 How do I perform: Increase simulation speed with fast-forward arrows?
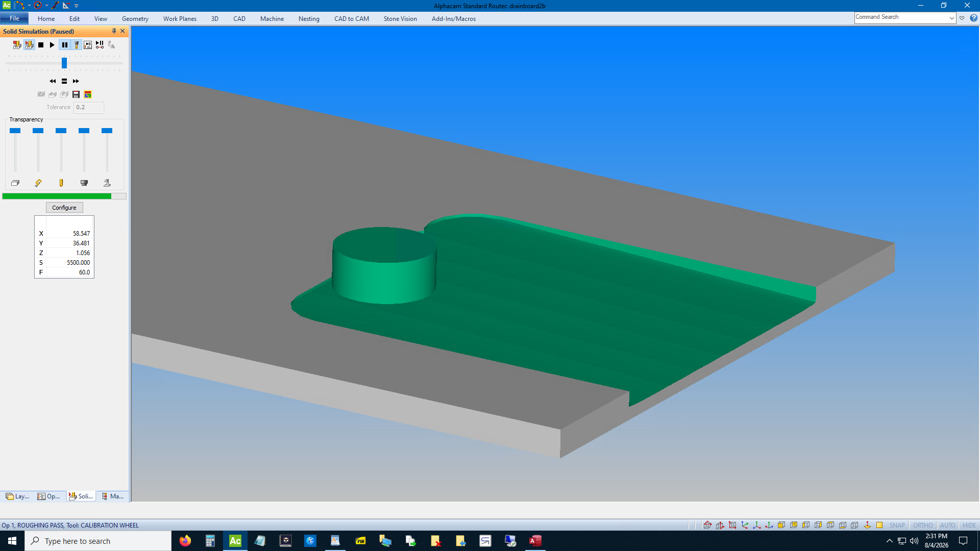(76, 81)
